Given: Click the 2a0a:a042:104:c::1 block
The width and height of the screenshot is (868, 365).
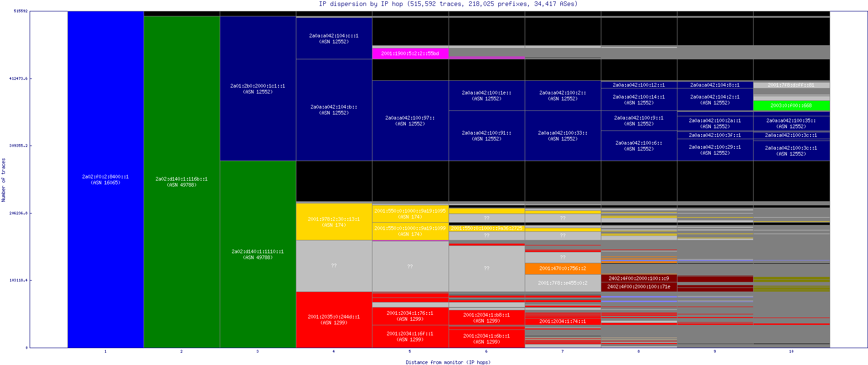Looking at the screenshot, I should [x=334, y=38].
